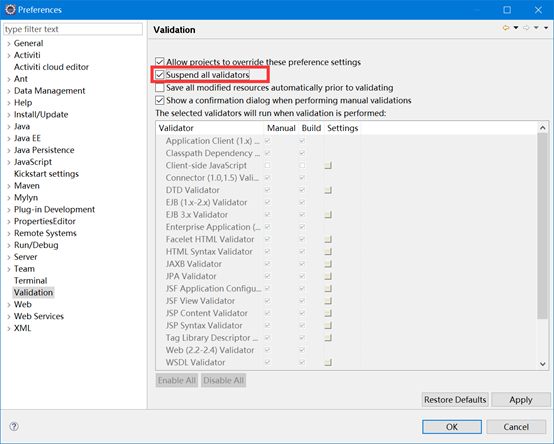Expand the General tree node
Image resolution: width=554 pixels, height=444 pixels.
(x=8, y=44)
